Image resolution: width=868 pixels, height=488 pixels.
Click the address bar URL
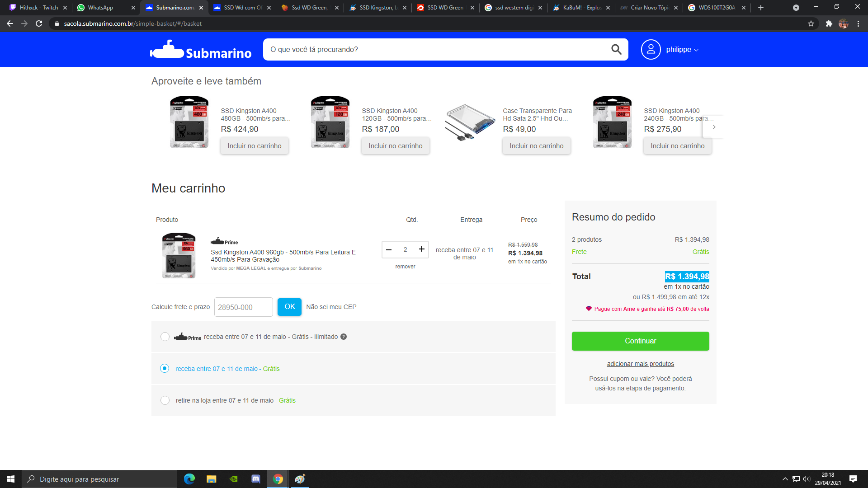[x=133, y=23]
